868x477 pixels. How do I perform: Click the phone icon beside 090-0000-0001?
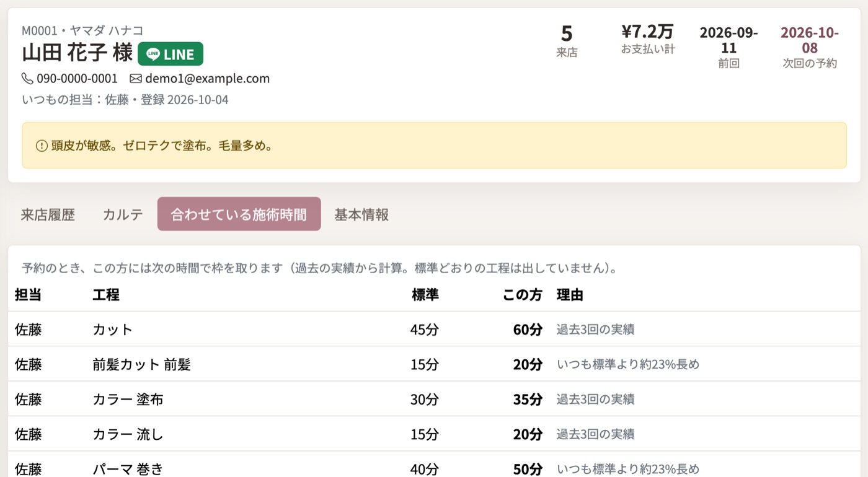(x=27, y=79)
